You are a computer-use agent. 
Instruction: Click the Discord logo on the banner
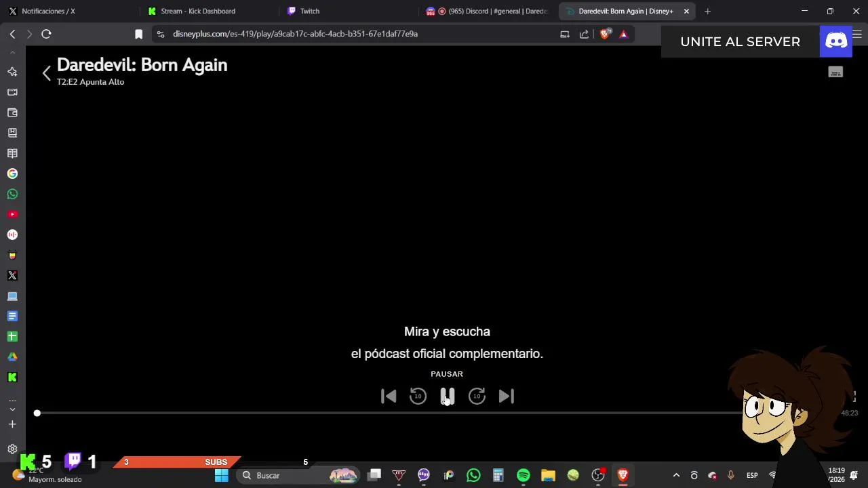pos(835,41)
